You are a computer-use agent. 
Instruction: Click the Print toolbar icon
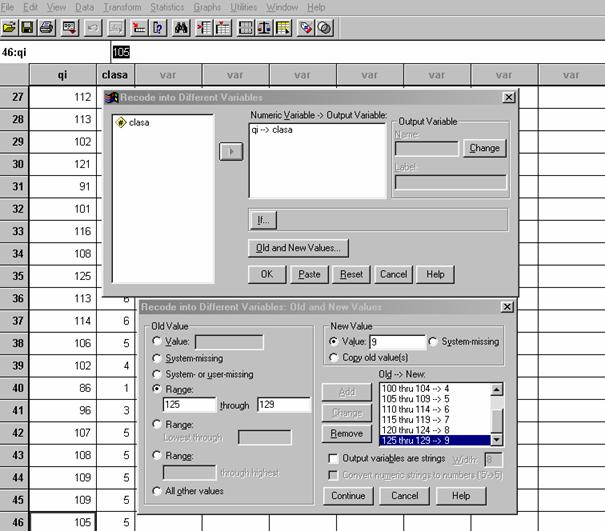[47, 27]
